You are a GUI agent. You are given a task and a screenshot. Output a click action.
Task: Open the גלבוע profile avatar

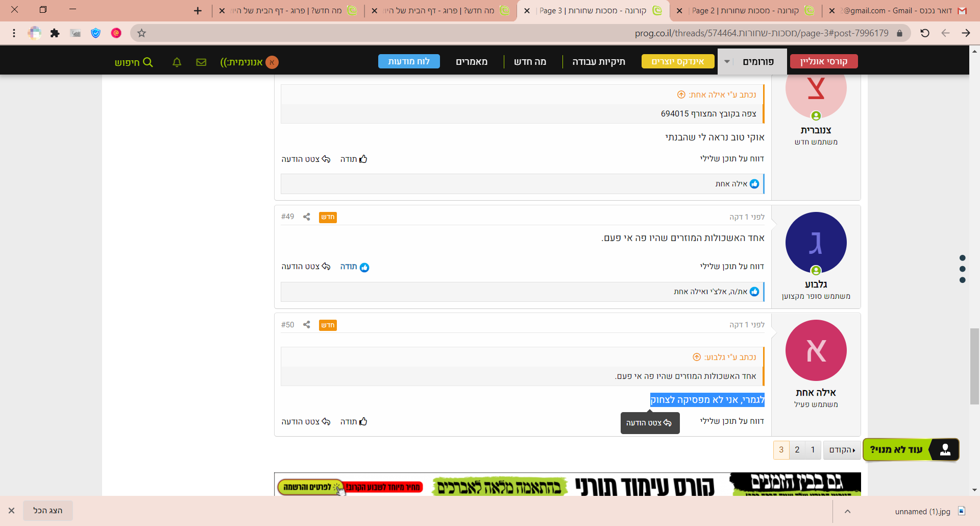pyautogui.click(x=816, y=243)
